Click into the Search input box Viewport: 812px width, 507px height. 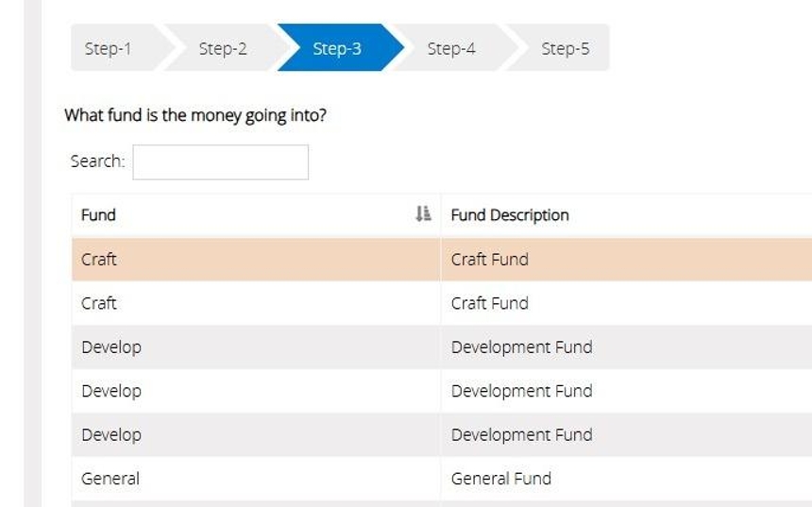coord(220,162)
